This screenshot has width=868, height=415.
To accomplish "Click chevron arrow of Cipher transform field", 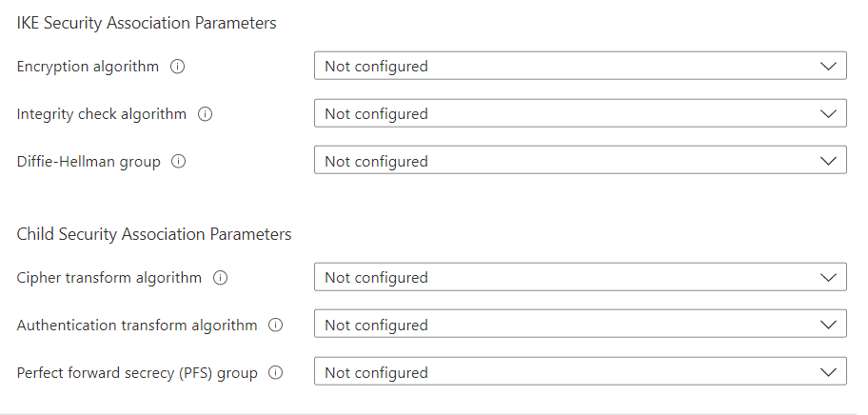I will (827, 278).
